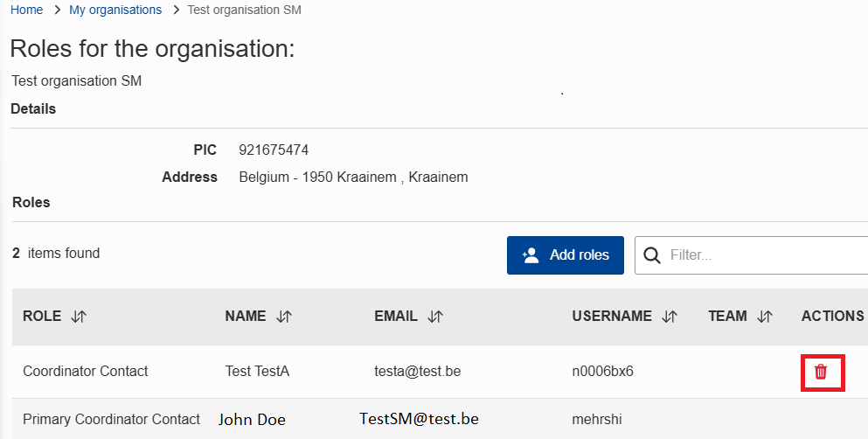Click the email testa@test.be
The image size is (868, 439).
tap(417, 372)
